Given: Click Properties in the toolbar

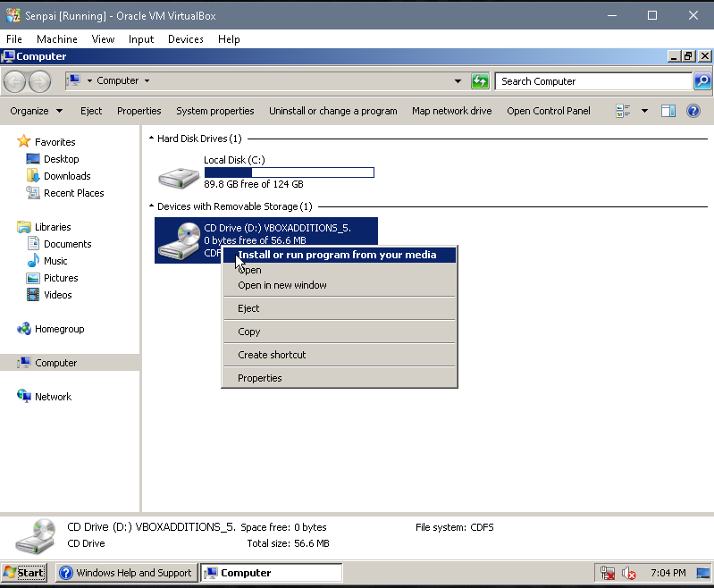Looking at the screenshot, I should pos(139,111).
